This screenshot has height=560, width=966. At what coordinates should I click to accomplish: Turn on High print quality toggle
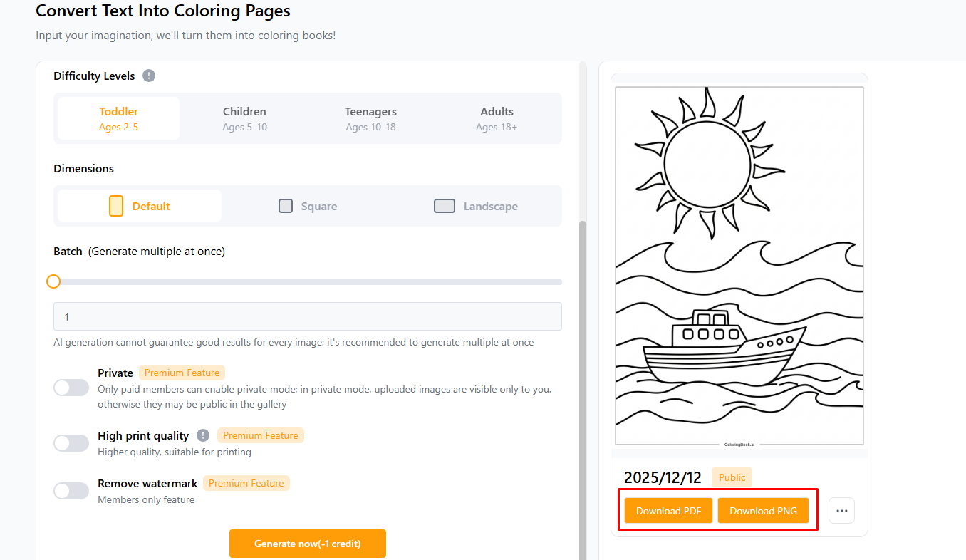pos(71,443)
